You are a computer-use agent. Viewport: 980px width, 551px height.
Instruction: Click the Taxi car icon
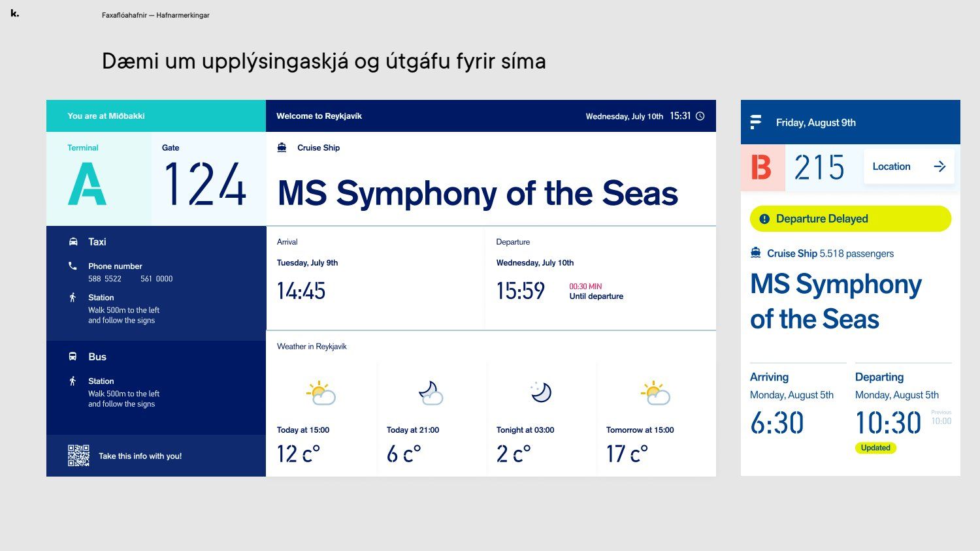coord(73,242)
